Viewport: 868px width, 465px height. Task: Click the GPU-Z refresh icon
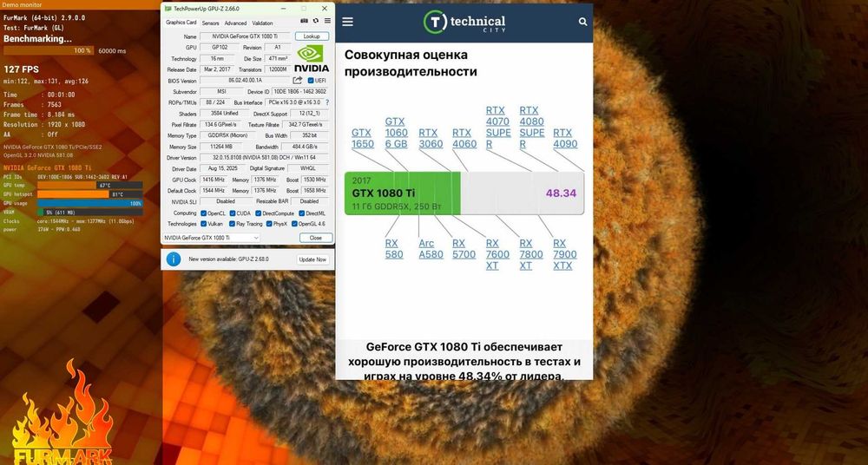[x=316, y=21]
